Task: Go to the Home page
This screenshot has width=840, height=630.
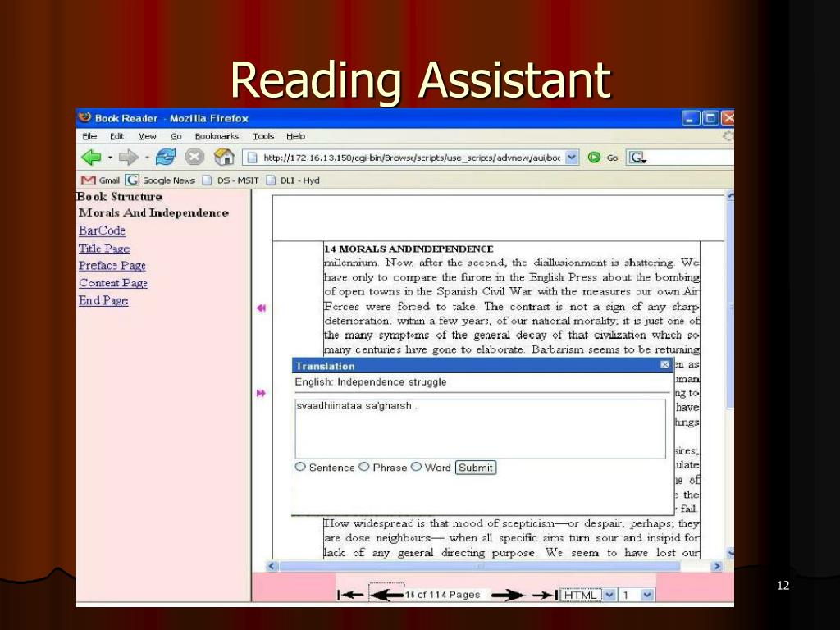Action: coord(224,157)
